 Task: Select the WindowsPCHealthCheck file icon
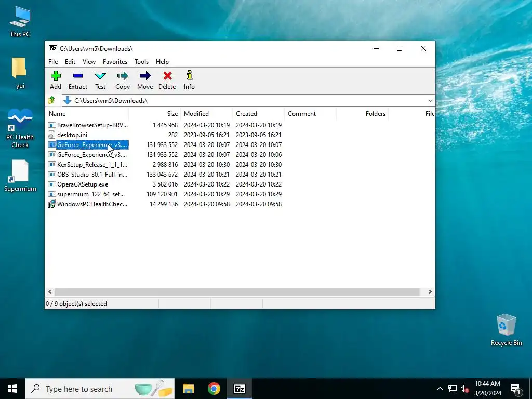(51, 204)
